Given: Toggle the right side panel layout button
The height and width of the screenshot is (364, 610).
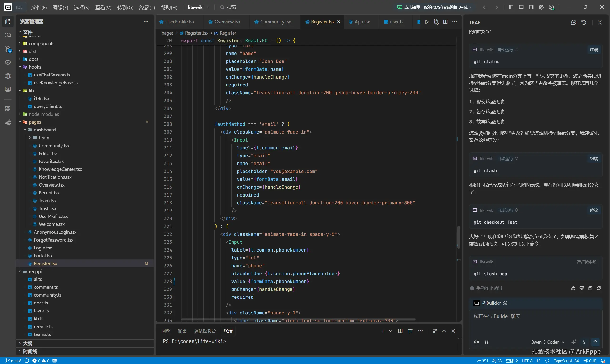Looking at the screenshot, I should click(x=531, y=7).
